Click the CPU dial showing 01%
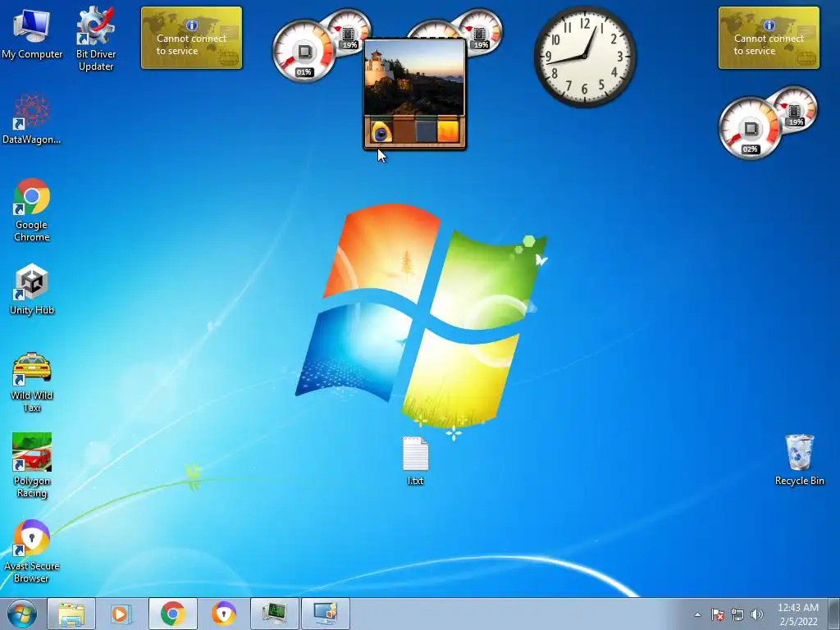The height and width of the screenshot is (630, 840). point(304,52)
